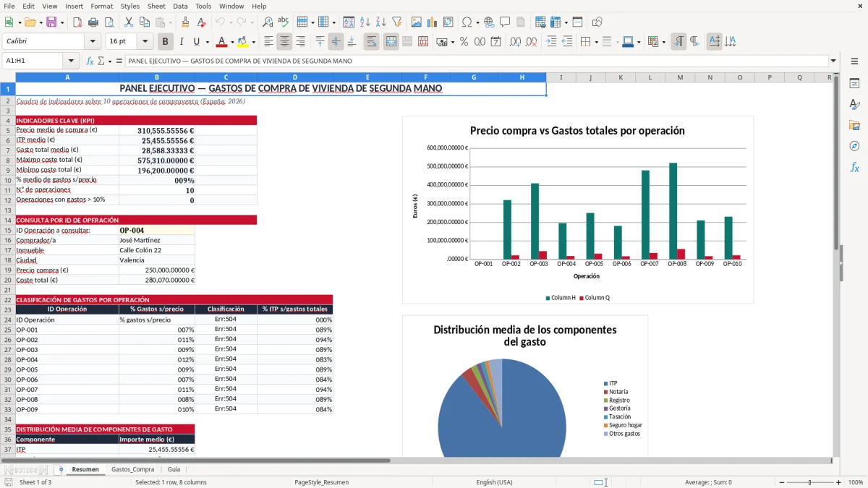Click Sort Descending icon

point(381,22)
